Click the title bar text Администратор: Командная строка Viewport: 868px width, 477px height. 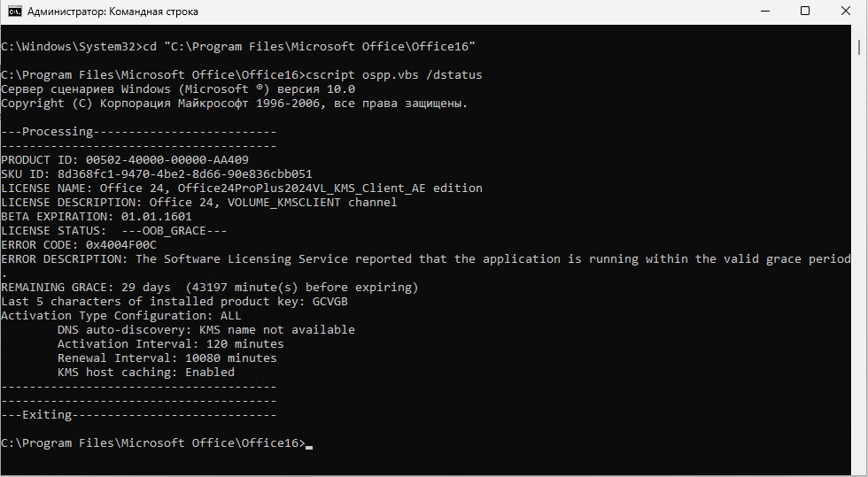[112, 12]
